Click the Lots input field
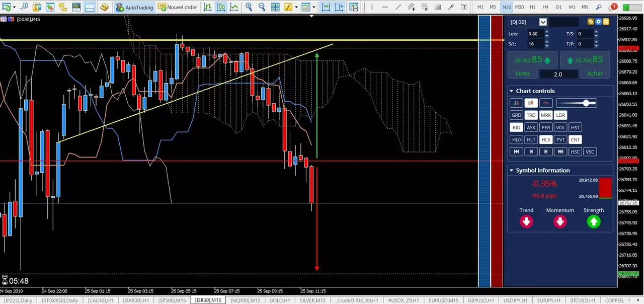The height and width of the screenshot is (304, 644). coord(535,34)
